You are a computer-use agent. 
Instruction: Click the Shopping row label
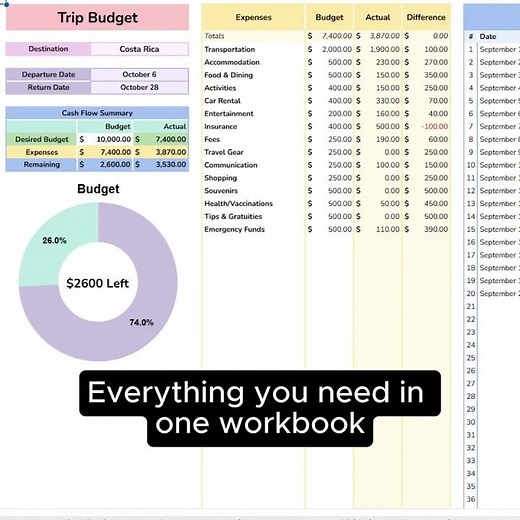click(221, 178)
